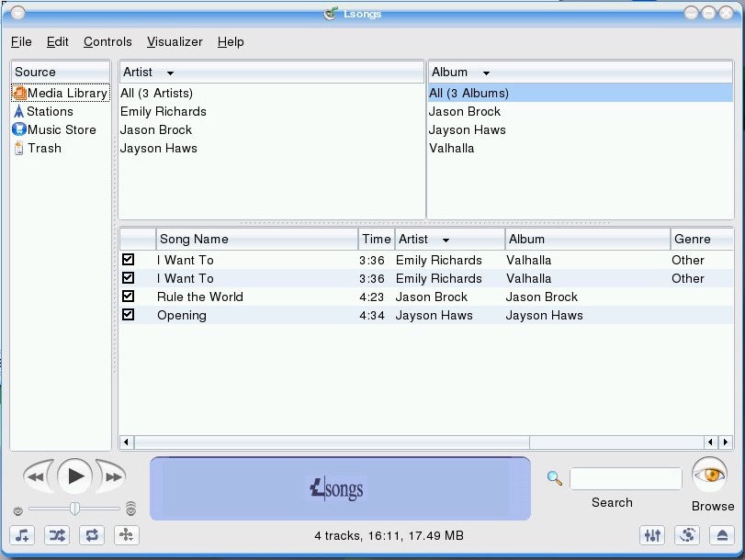The width and height of the screenshot is (745, 560).
Task: Select Emily Richards in the artist list
Action: 164,111
